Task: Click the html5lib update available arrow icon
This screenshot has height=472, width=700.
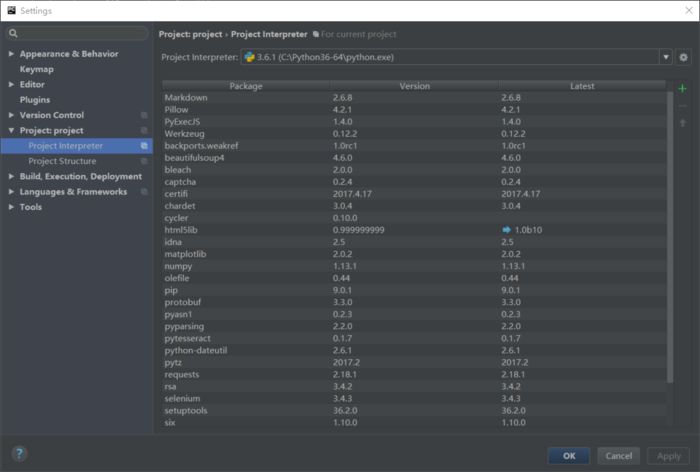Action: [506, 230]
